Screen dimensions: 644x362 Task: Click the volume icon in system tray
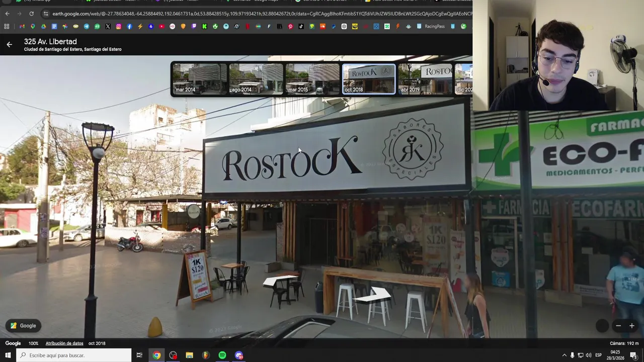click(x=589, y=355)
